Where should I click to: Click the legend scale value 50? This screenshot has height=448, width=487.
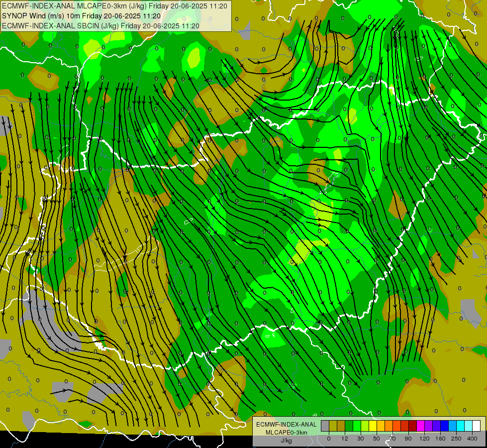click(377, 439)
